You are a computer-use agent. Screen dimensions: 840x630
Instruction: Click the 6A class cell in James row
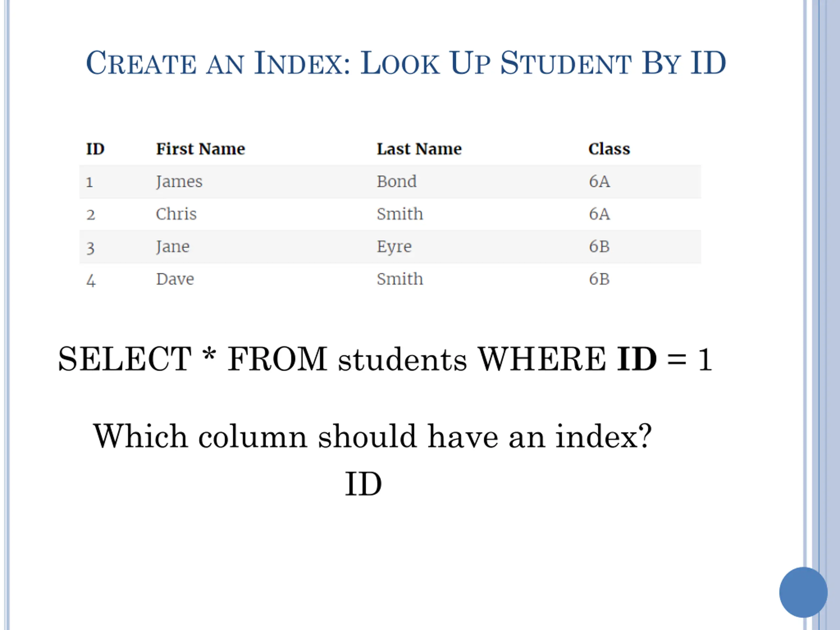coord(599,181)
